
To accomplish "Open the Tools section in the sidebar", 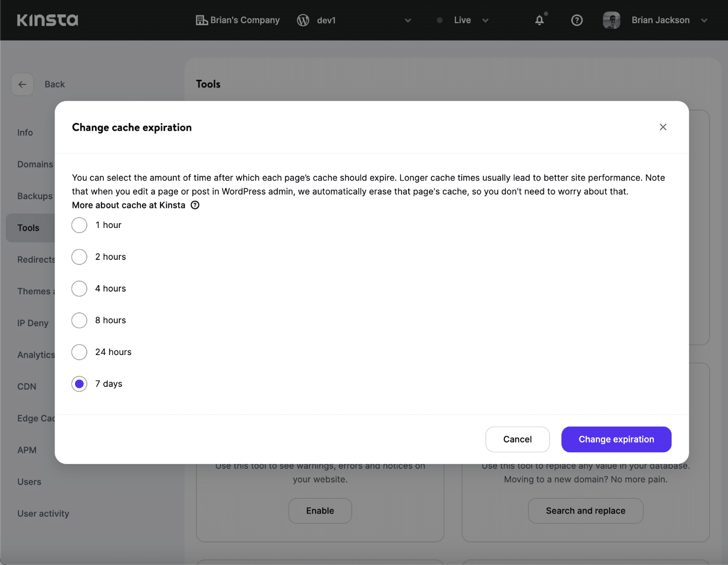I will (x=28, y=227).
